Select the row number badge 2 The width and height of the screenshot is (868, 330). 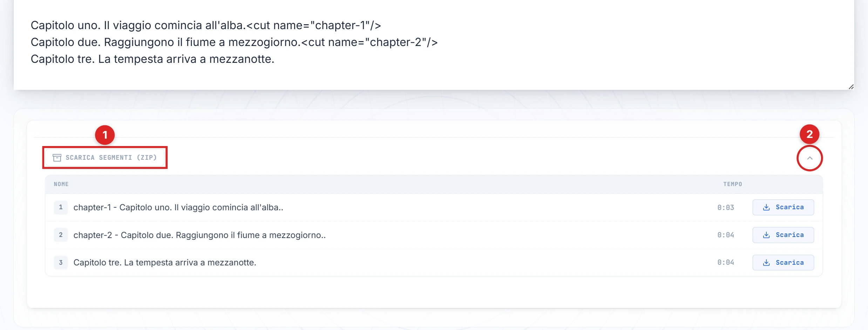coord(61,235)
